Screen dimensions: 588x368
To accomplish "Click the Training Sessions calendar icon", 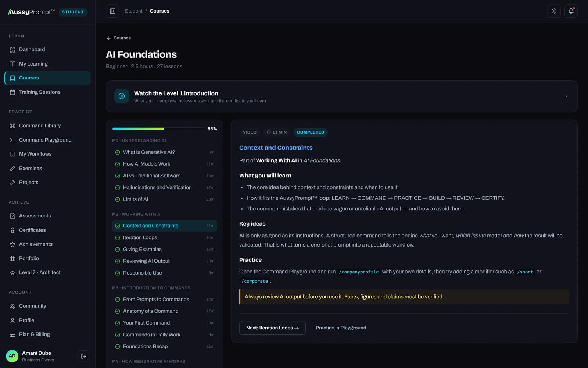I will 12,92.
